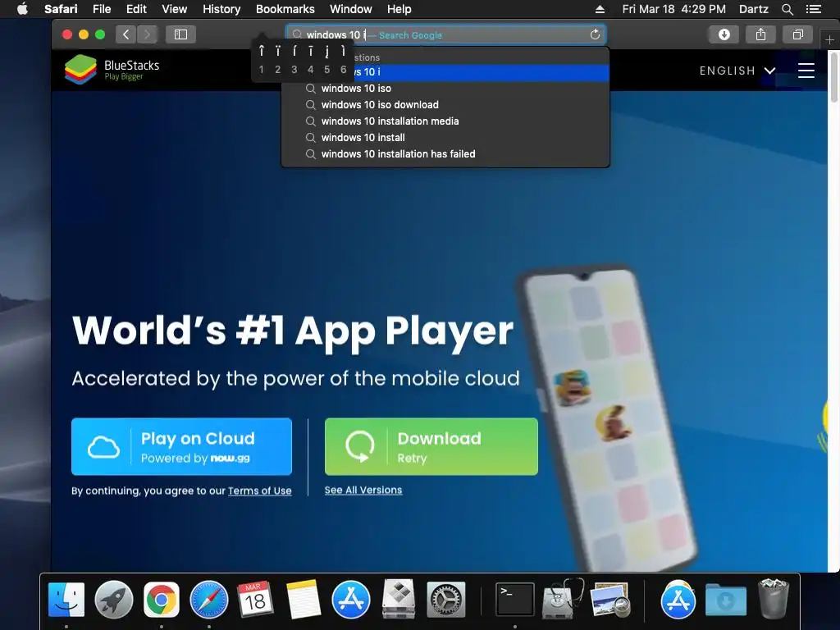This screenshot has height=630, width=840.
Task: Open Preview app in the Dock
Action: pos(609,599)
